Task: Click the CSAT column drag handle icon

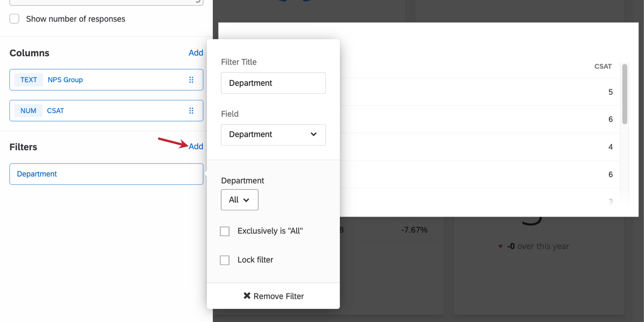Action: click(191, 111)
